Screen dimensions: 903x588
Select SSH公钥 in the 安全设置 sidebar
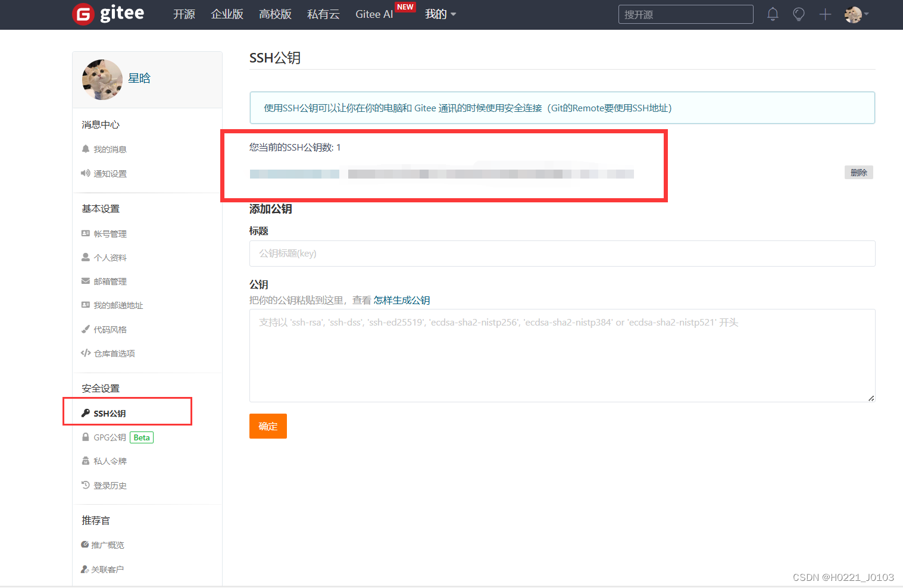pos(110,412)
